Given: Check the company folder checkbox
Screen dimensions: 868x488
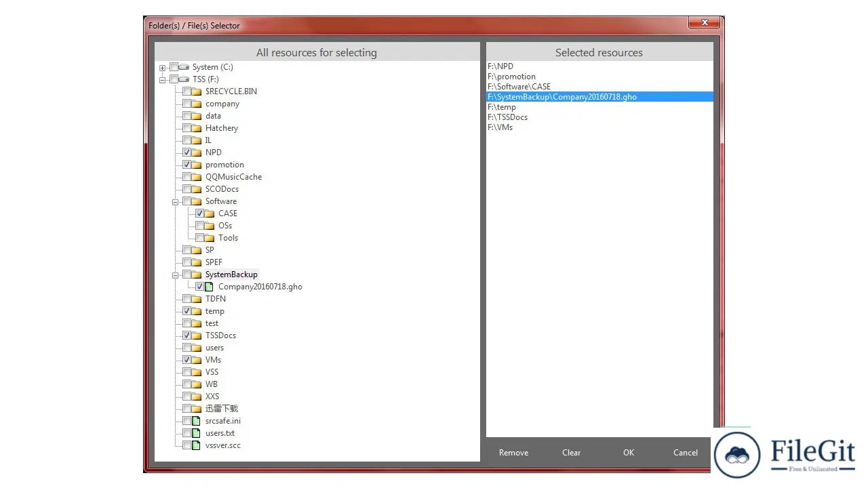Looking at the screenshot, I should [186, 104].
